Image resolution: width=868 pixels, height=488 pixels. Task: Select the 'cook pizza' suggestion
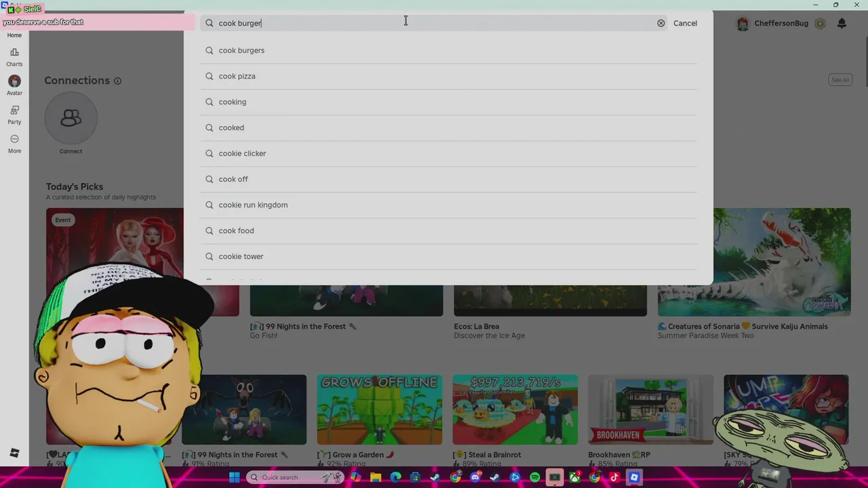point(449,76)
